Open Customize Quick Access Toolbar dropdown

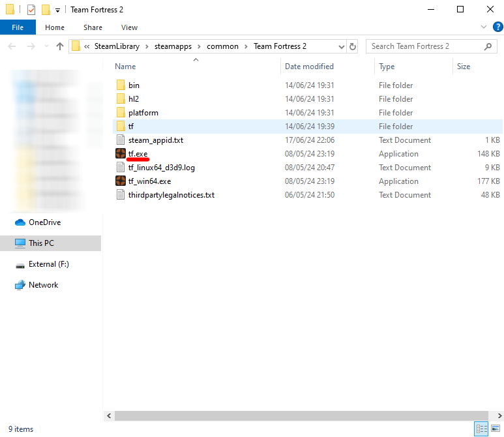(57, 10)
